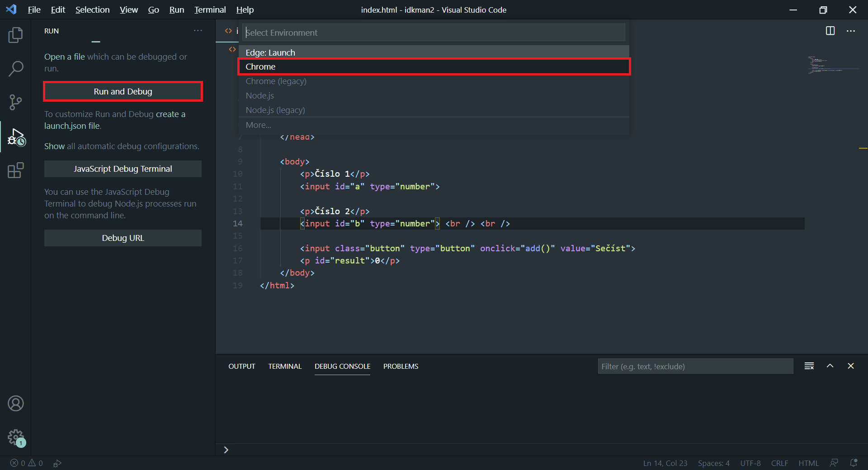This screenshot has height=470, width=868.
Task: Select Chrome from the environment dropdown
Action: (434, 66)
